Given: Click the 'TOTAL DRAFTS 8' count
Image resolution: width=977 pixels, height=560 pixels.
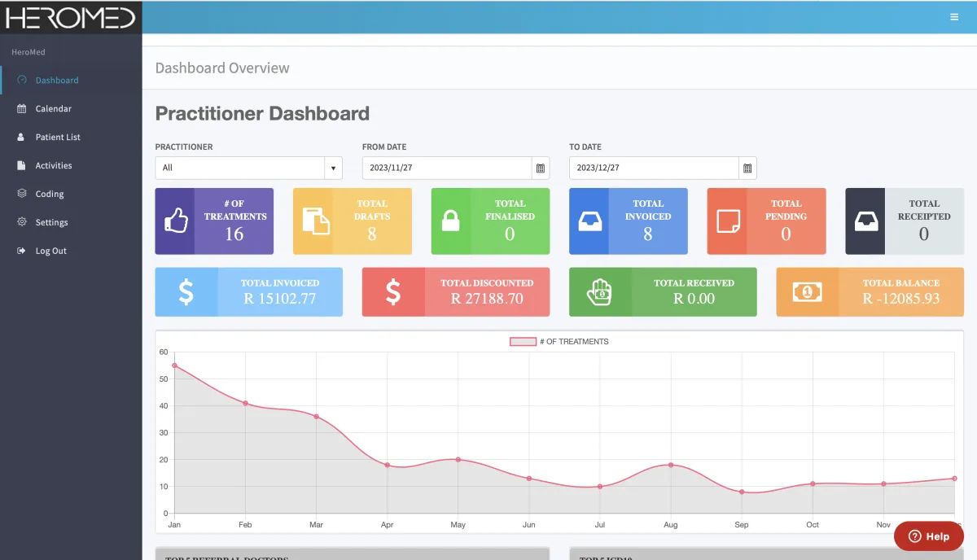Looking at the screenshot, I should tap(372, 234).
